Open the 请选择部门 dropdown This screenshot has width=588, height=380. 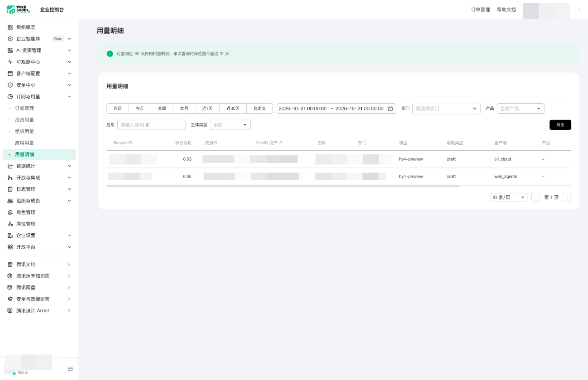[x=446, y=109]
